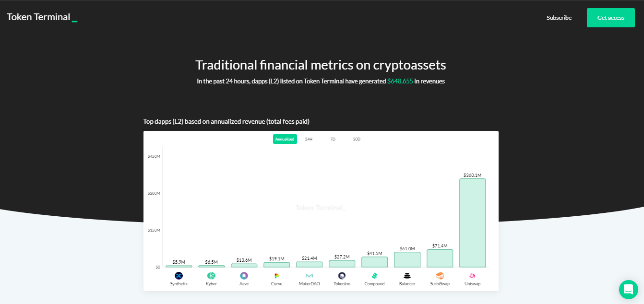Screen dimensions: 644x304
Task: Switch chart to Annualized view
Action: [285, 139]
